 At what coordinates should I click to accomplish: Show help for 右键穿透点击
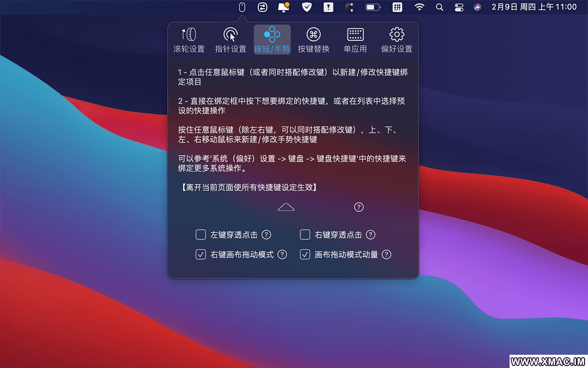(370, 235)
